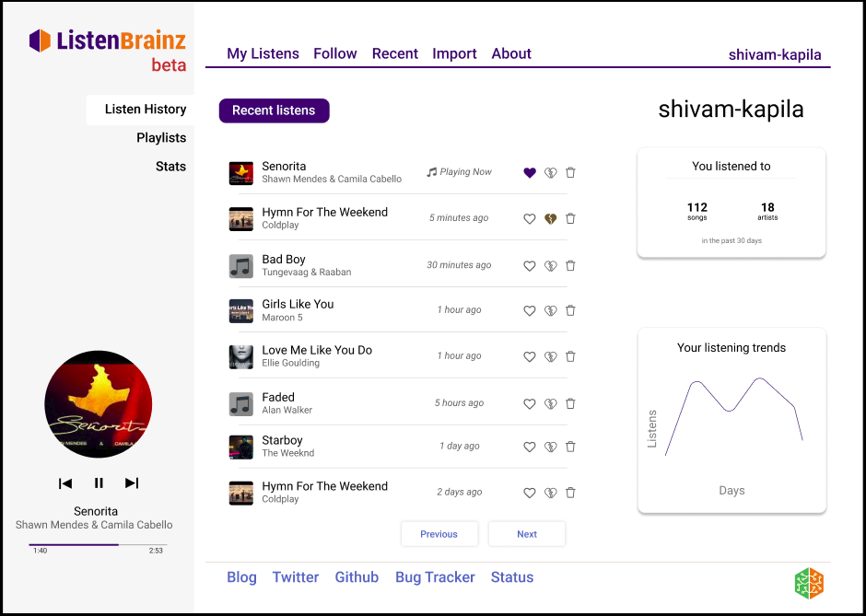The image size is (866, 616).
Task: Click artist name Alan Walker
Action: (287, 410)
